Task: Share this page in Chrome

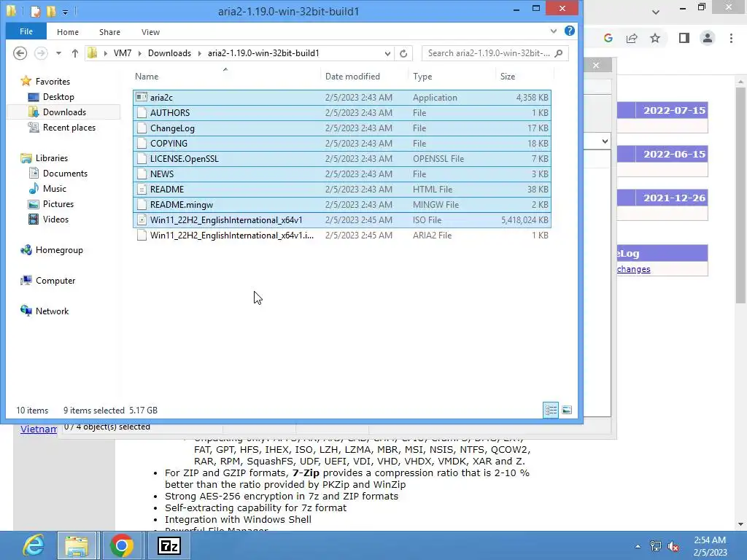Action: coord(632,38)
